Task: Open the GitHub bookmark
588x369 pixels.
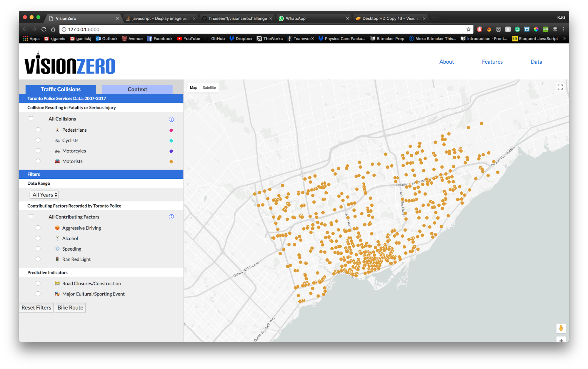Action: coord(214,39)
